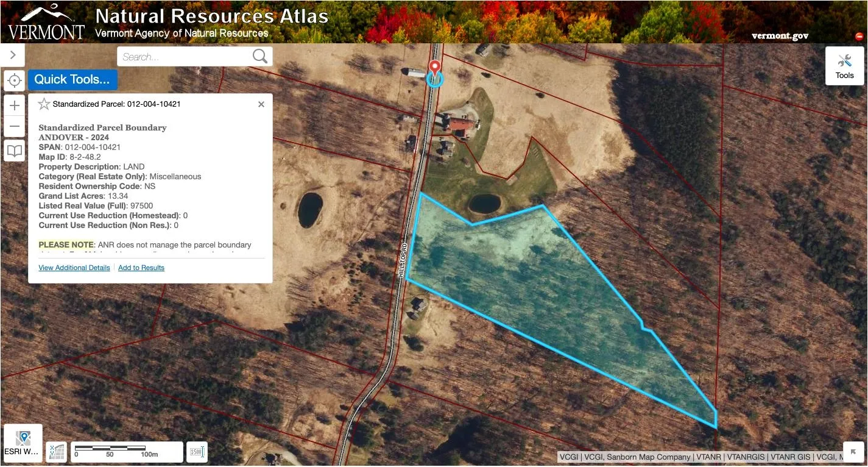Open the Tools panel with wrench icon
Viewport: 868px width, 467px height.
click(x=844, y=66)
